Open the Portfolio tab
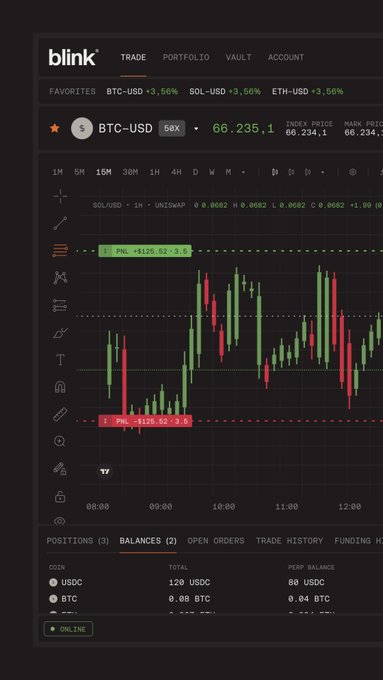Screen dimensions: 383x680 (186, 57)
